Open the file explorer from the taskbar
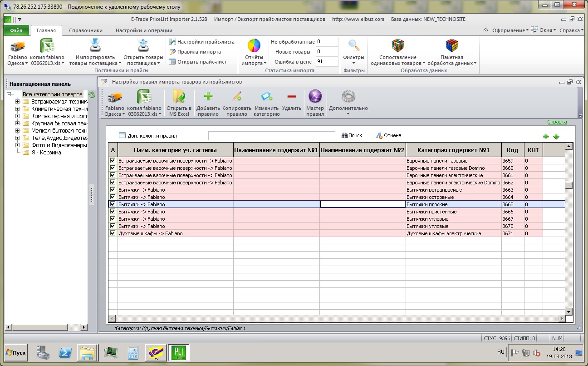The image size is (588, 366). coord(88,352)
